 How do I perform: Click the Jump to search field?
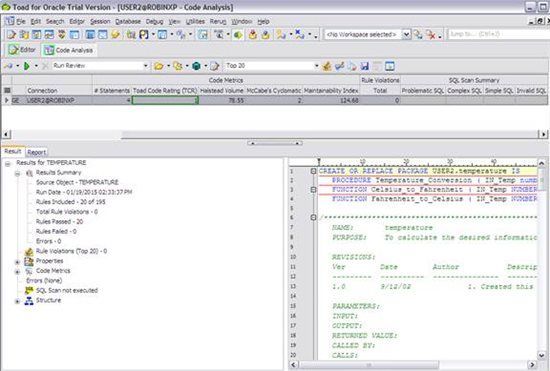[x=498, y=34]
